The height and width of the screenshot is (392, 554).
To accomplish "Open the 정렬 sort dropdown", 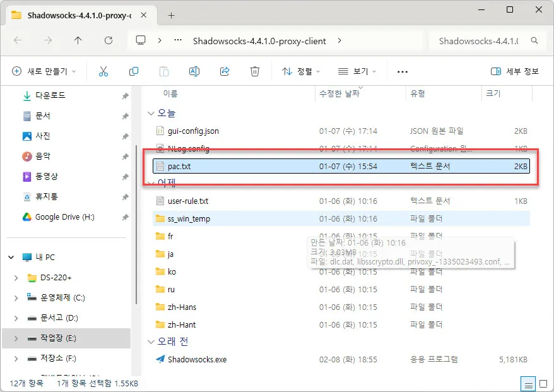I will (x=301, y=71).
